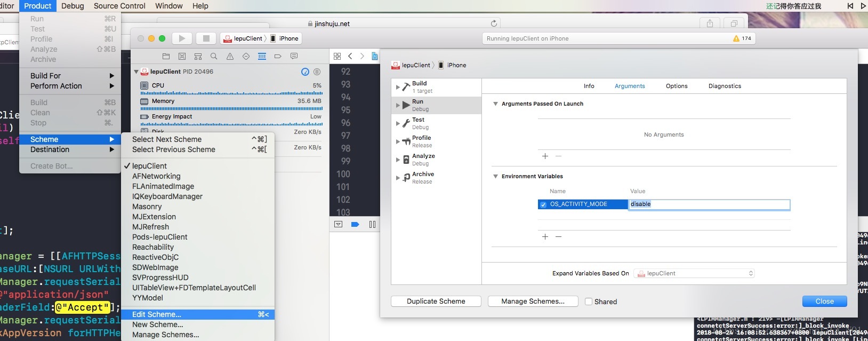
Task: Switch to the Arguments tab
Action: click(630, 86)
